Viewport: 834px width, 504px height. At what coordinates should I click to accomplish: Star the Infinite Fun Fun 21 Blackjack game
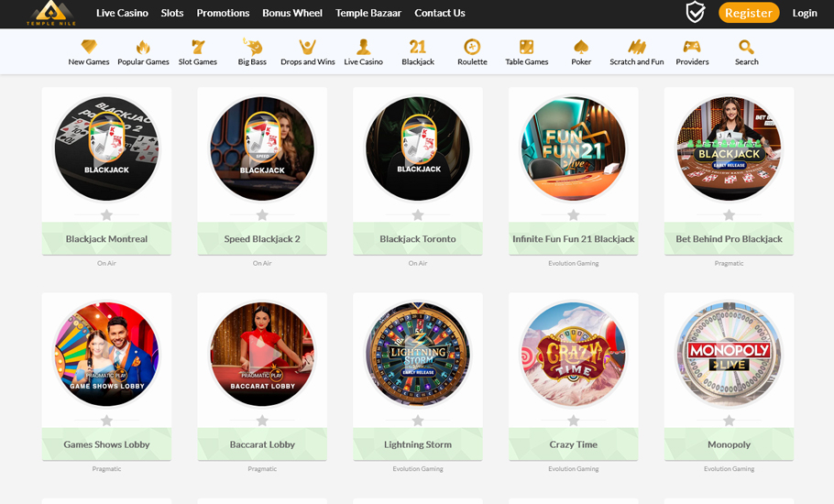point(574,214)
